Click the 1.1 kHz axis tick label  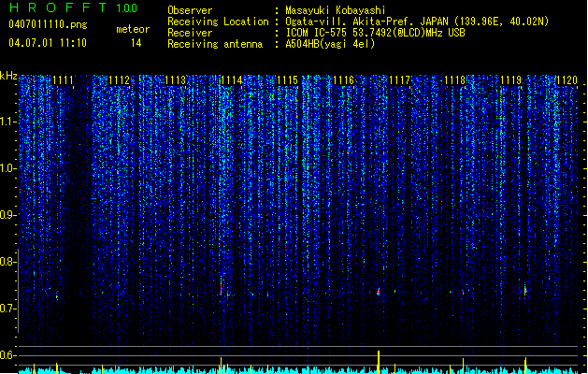[x=7, y=122]
